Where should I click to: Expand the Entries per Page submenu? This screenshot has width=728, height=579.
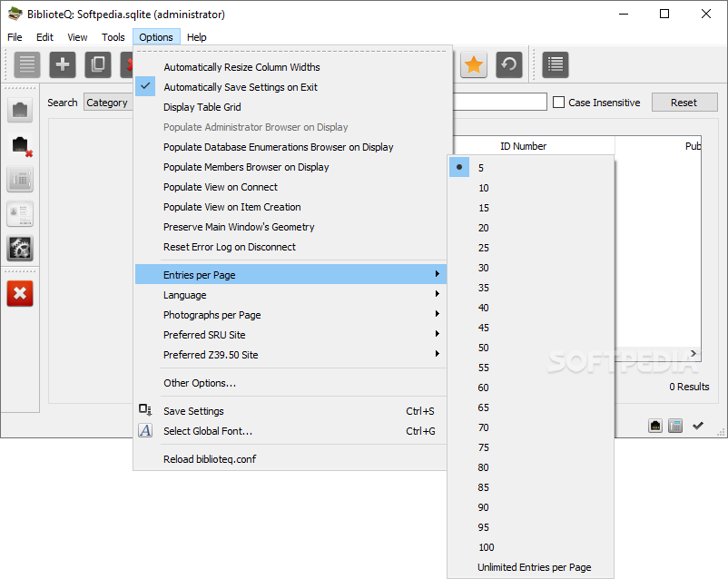[x=291, y=274]
